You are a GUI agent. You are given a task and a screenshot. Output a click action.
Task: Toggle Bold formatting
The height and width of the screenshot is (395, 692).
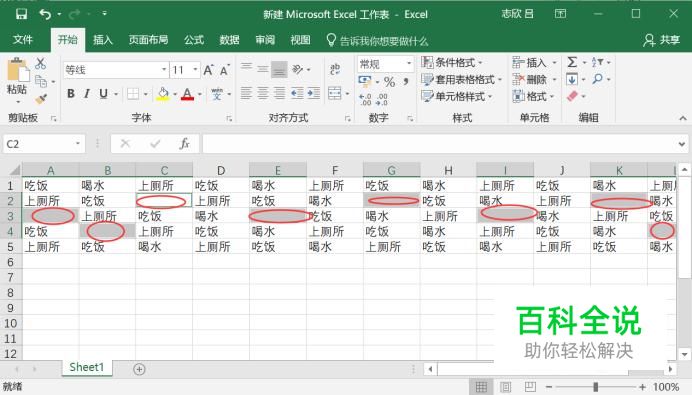71,94
